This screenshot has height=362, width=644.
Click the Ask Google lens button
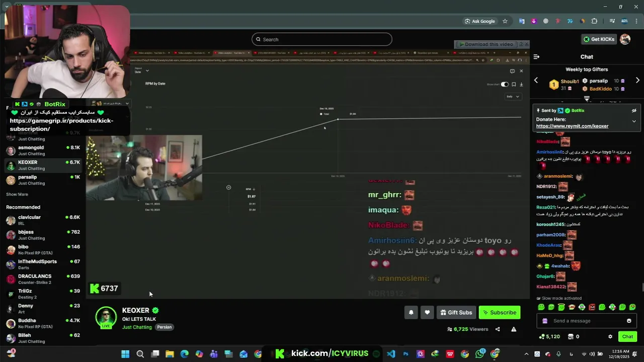[480, 21]
